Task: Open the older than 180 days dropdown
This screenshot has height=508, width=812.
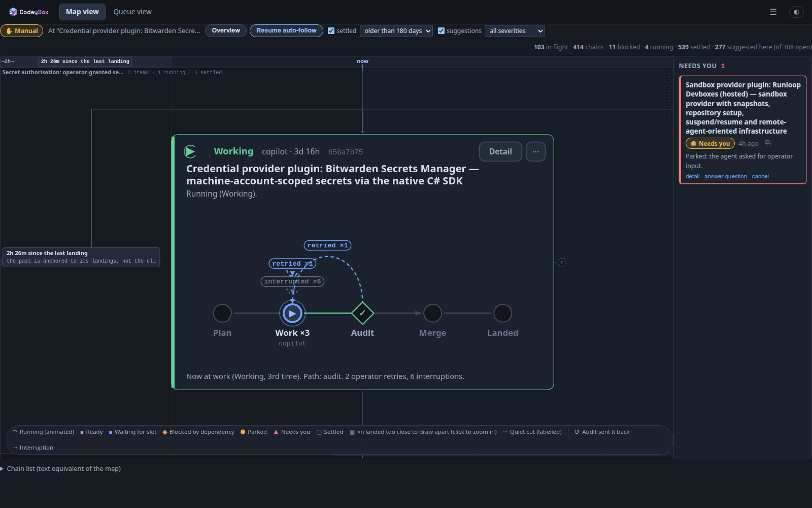Action: point(396,31)
